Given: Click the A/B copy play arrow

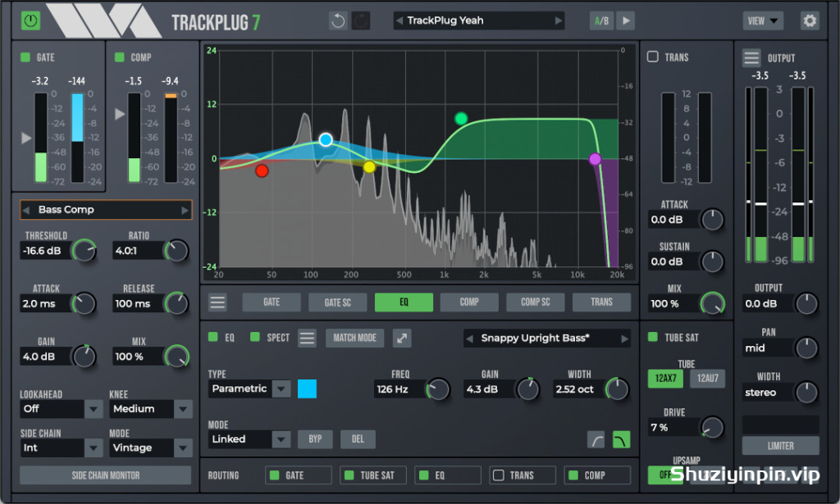Looking at the screenshot, I should coord(626,20).
